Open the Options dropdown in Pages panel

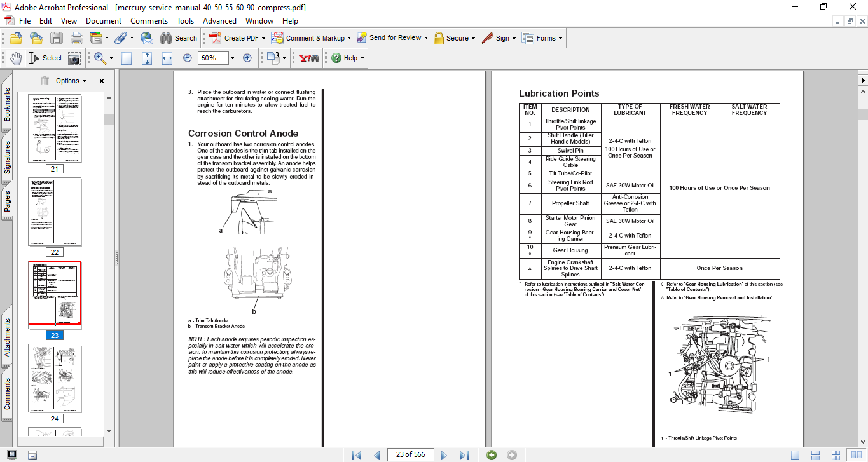click(x=71, y=81)
